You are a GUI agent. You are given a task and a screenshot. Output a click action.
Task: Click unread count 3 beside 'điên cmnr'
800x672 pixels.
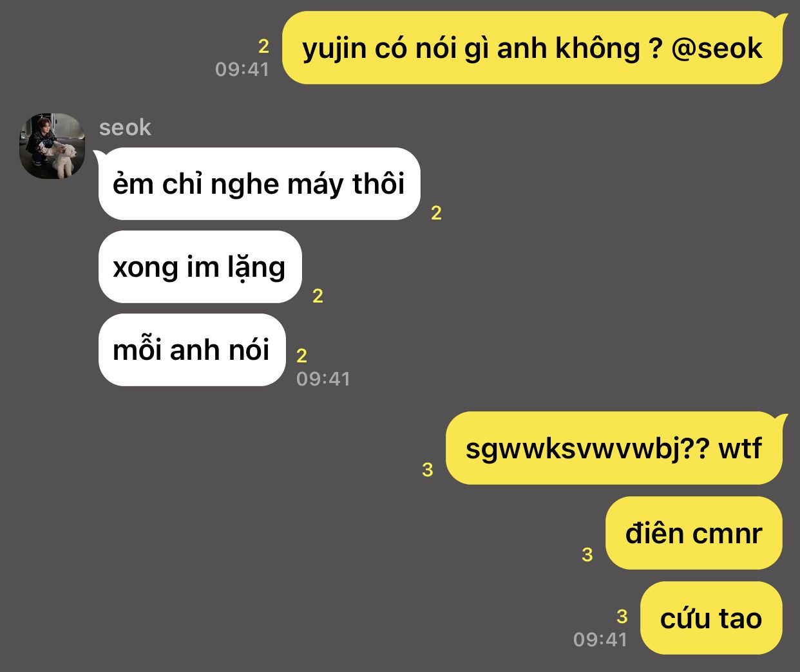[587, 555]
